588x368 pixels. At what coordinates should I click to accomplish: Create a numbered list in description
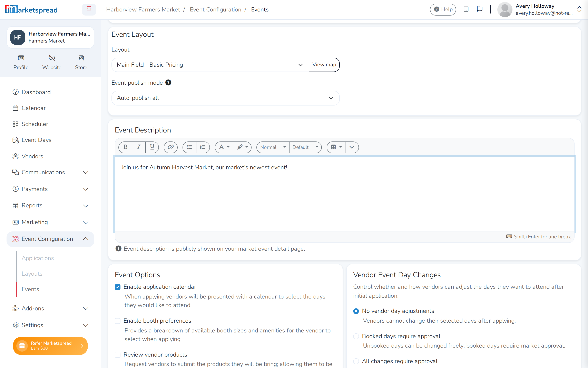click(x=203, y=147)
